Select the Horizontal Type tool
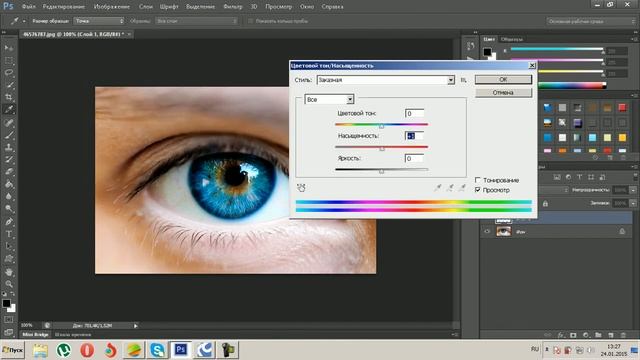640x360 pixels. (x=9, y=234)
